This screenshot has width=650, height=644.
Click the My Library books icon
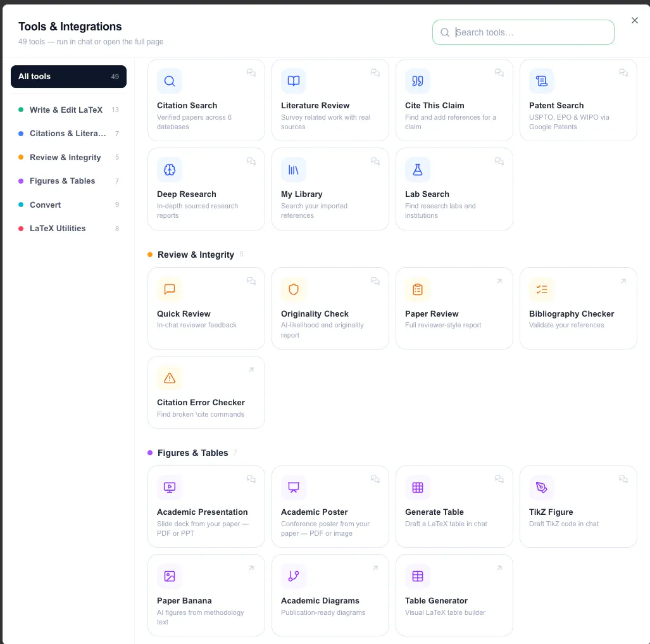[294, 170]
